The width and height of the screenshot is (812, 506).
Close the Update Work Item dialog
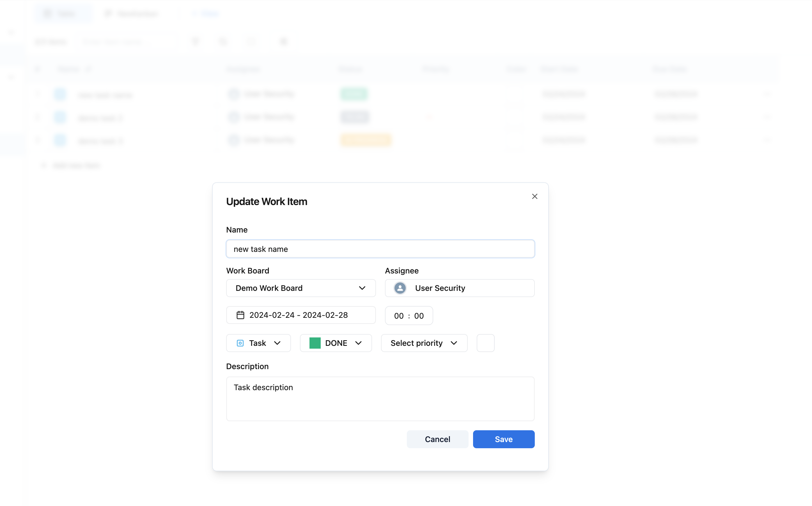(x=535, y=196)
